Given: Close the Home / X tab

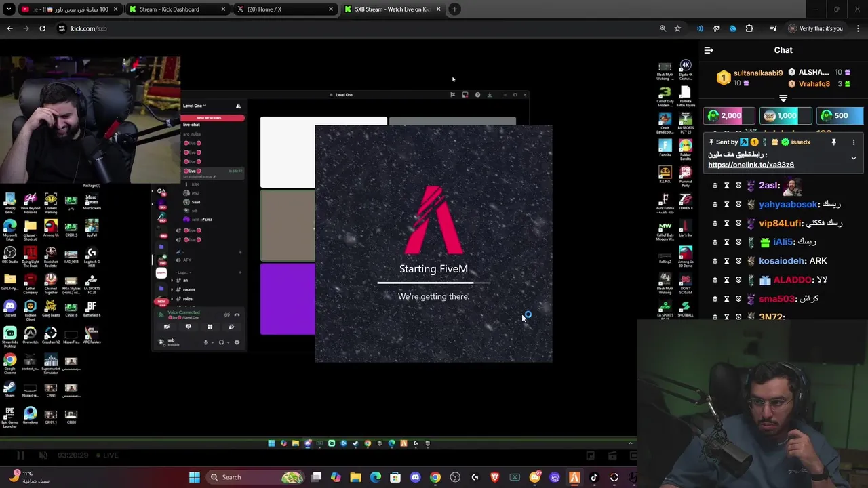Looking at the screenshot, I should click(x=331, y=9).
